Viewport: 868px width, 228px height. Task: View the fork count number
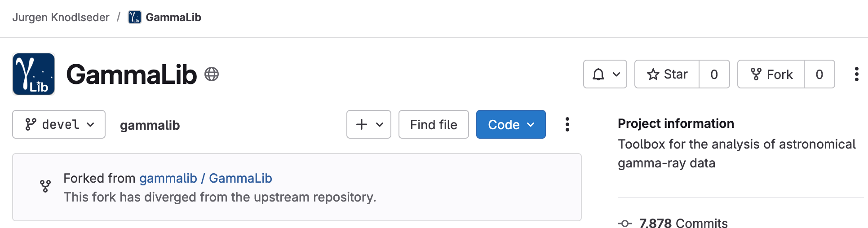tap(819, 74)
